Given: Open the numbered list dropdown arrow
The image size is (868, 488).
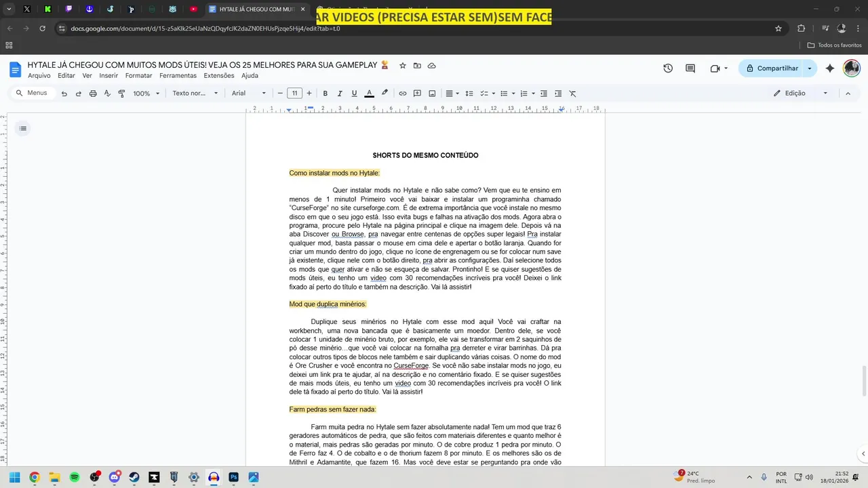Looking at the screenshot, I should click(x=533, y=94).
